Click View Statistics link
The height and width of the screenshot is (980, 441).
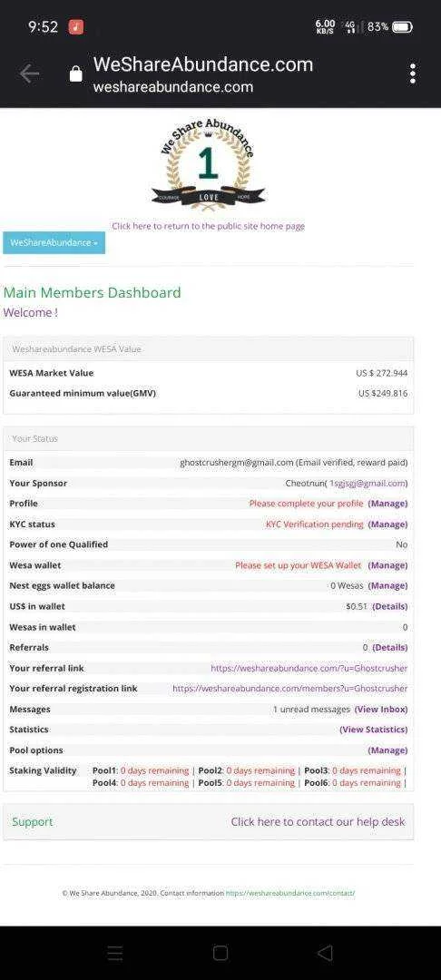[374, 730]
